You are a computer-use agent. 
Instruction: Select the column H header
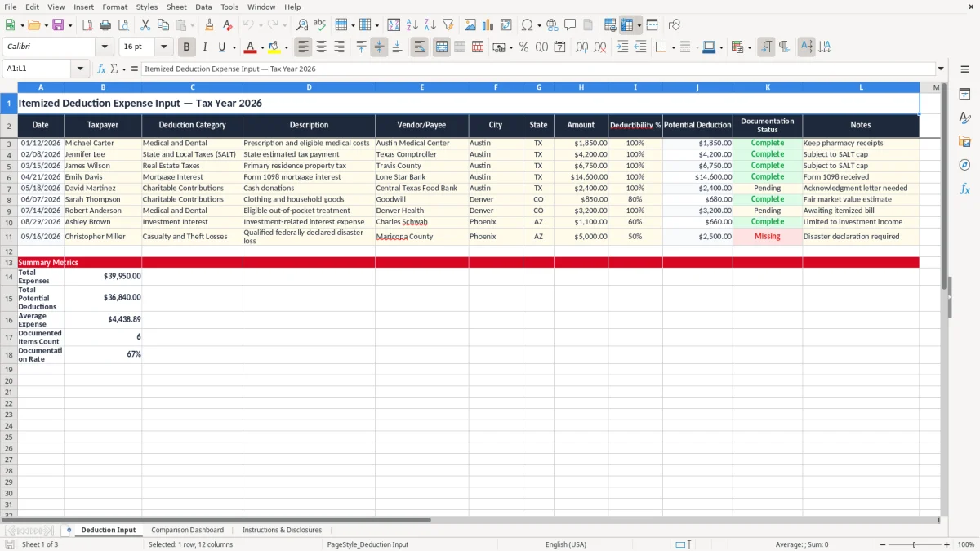pos(581,87)
